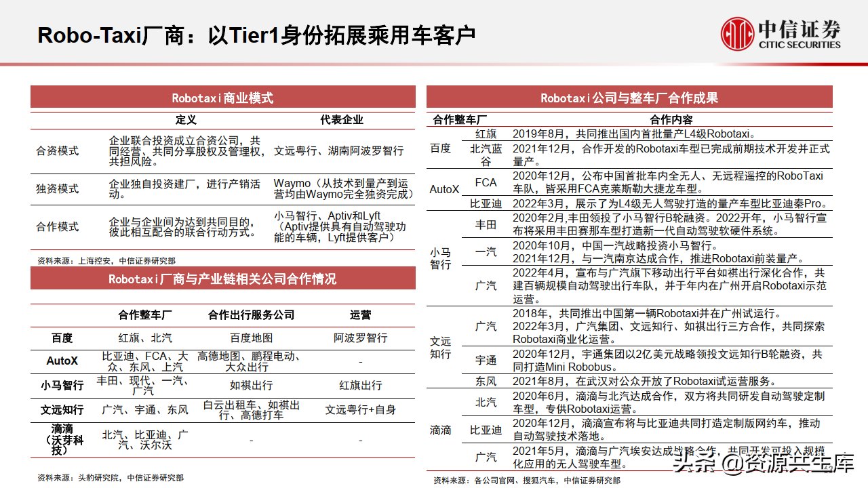Click the 合作模式 row label
868x488 pixels.
pos(58,226)
